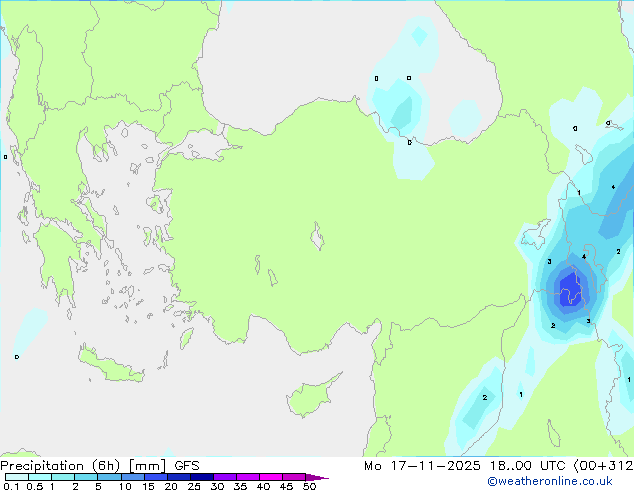Click the 2–5 mm legend color swatch
Image resolution: width=634 pixels, height=490 pixels.
pos(86,477)
